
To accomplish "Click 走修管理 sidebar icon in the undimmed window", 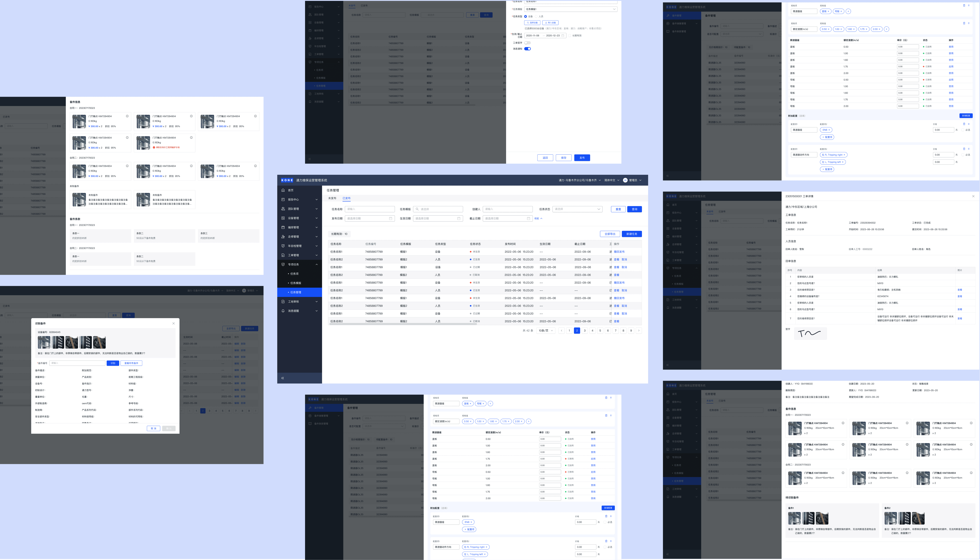I will (283, 236).
